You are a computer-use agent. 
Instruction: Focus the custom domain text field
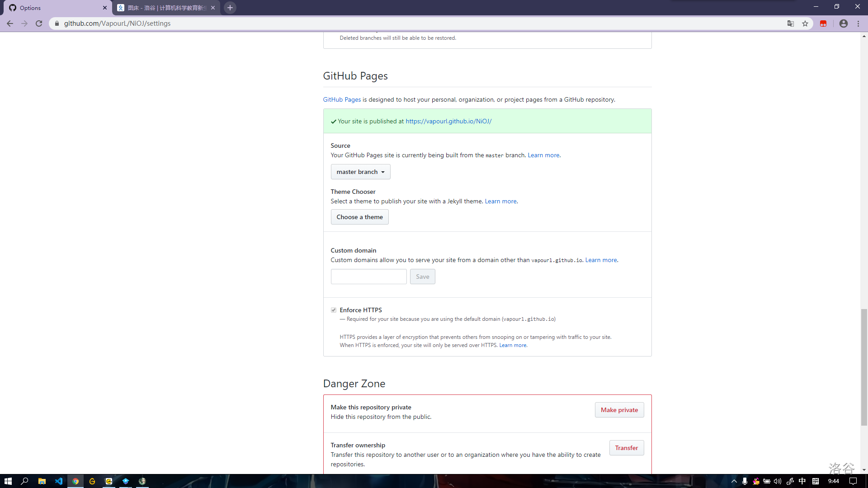[368, 277]
